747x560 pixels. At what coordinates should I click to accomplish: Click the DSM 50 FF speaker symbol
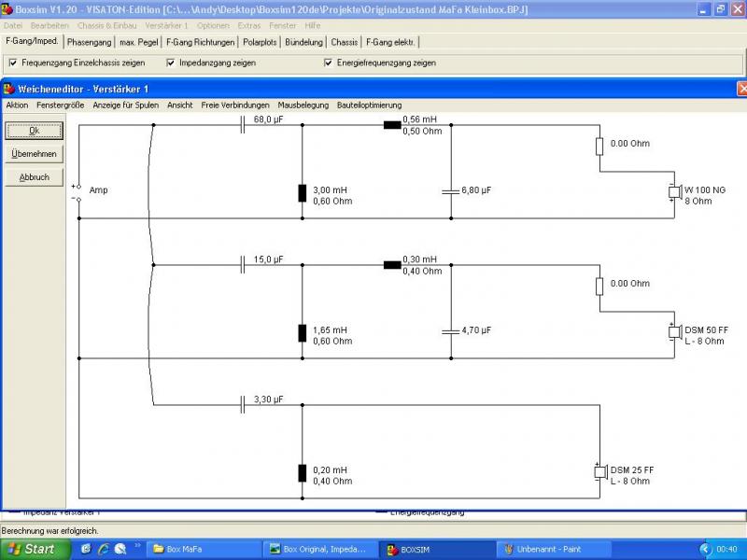(x=674, y=332)
